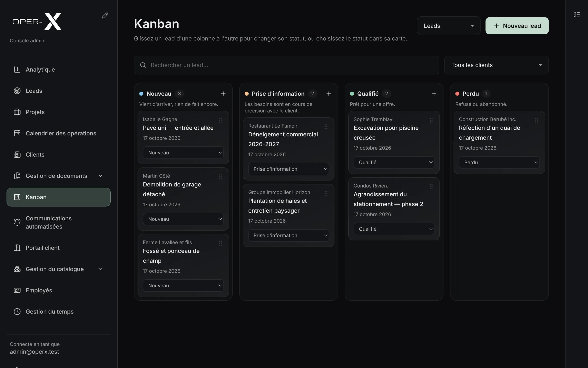Select Communications automatisées menu item
588x368 pixels.
tap(59, 222)
